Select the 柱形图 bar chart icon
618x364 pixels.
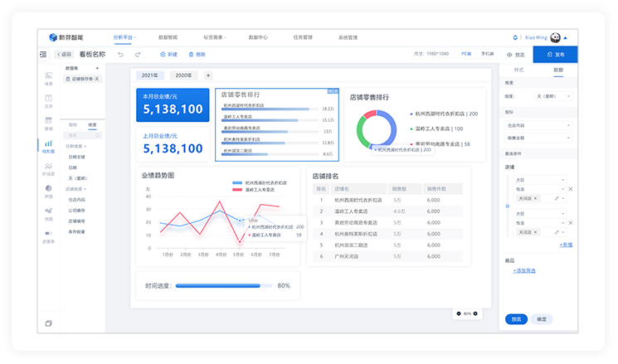tap(48, 145)
